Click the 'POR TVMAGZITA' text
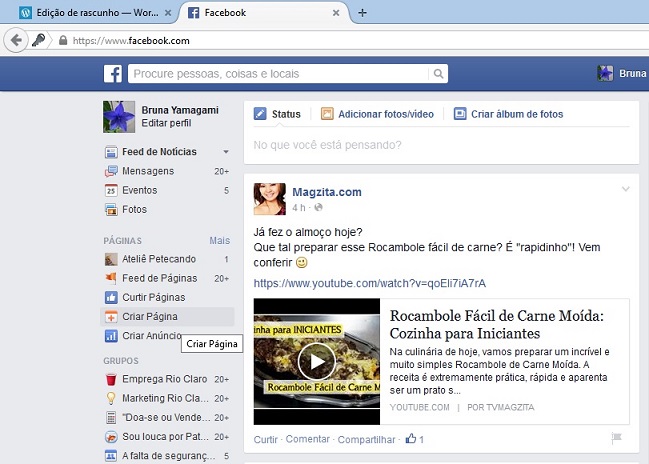This screenshot has height=464, width=649. 501,407
